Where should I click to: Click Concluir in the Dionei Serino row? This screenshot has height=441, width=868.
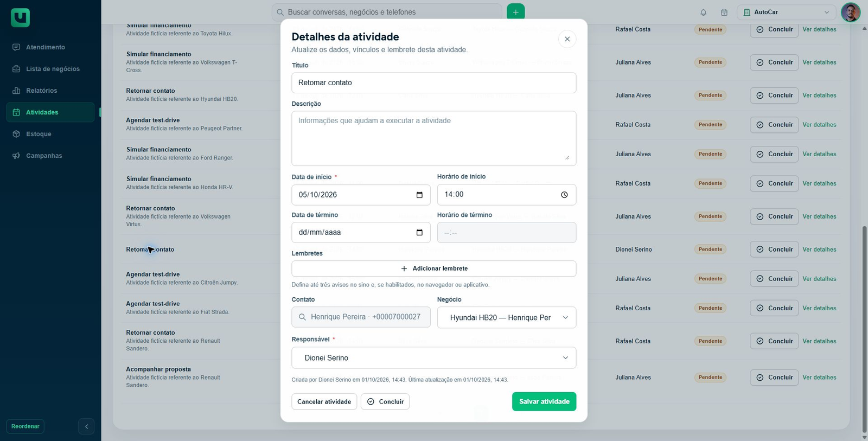point(774,250)
